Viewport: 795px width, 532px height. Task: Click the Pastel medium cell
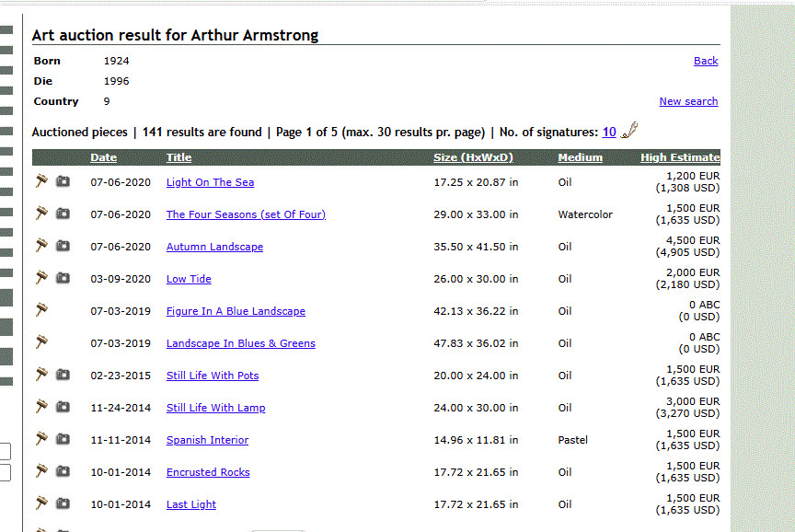573,440
